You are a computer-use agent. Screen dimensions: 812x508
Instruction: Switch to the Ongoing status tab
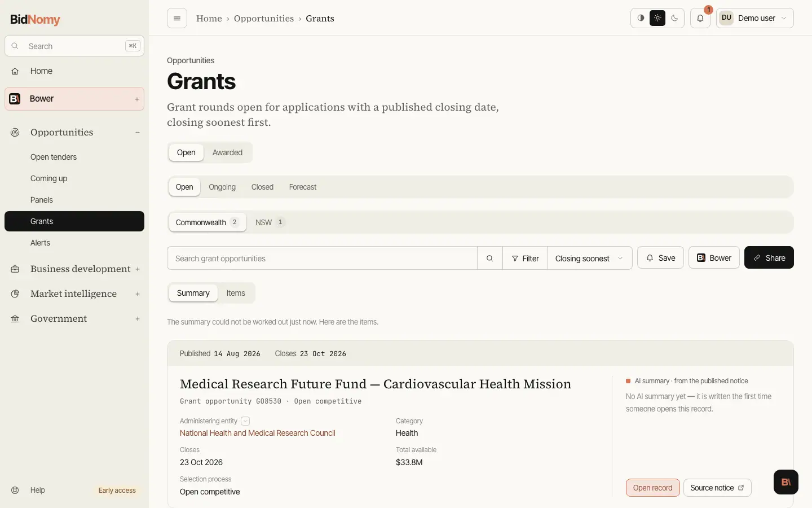(x=222, y=187)
